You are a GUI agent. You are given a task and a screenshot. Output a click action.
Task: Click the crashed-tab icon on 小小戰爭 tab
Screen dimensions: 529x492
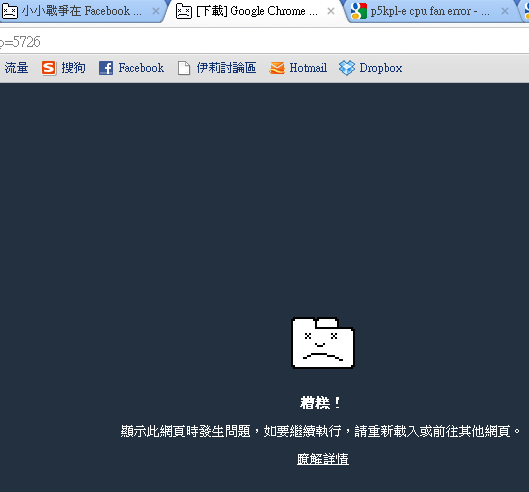pyautogui.click(x=10, y=11)
